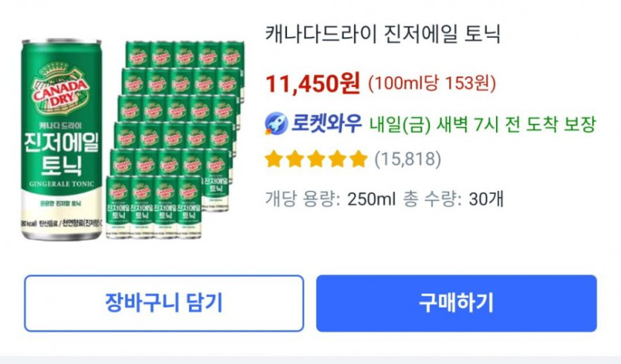Click the rocket icon beside 로켓와우

tap(276, 124)
